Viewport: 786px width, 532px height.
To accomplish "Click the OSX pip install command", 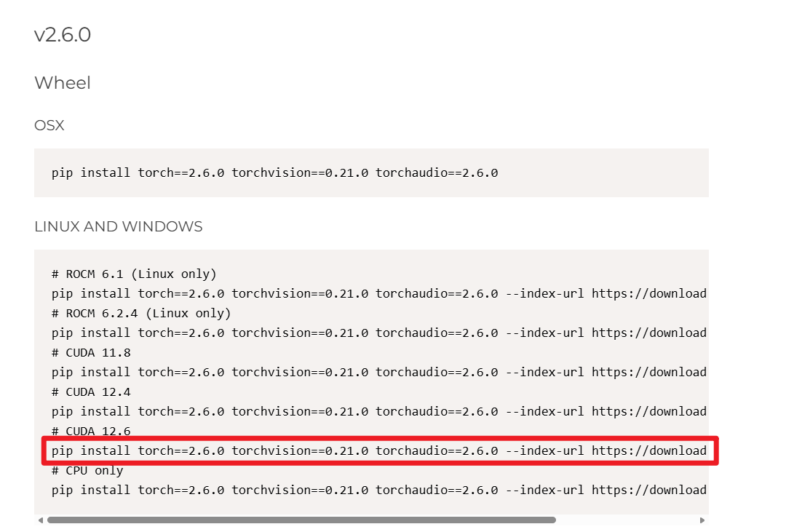I will click(x=274, y=173).
